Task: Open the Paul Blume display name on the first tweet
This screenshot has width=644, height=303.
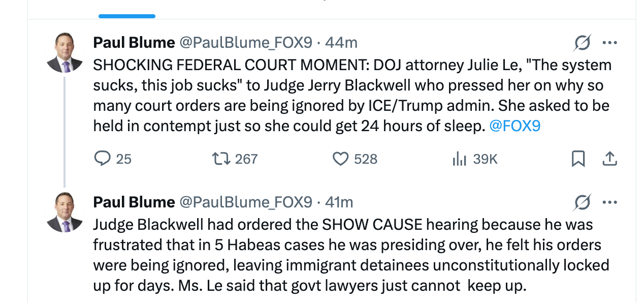Action: pyautogui.click(x=134, y=43)
